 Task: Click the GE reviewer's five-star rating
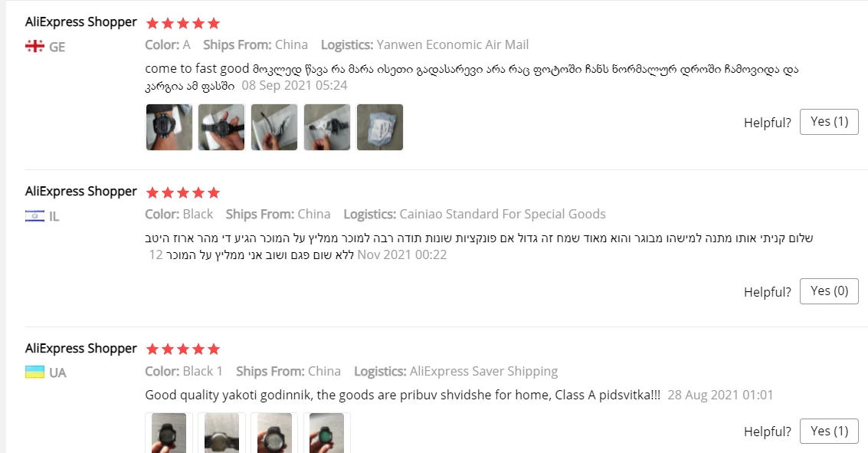point(182,23)
